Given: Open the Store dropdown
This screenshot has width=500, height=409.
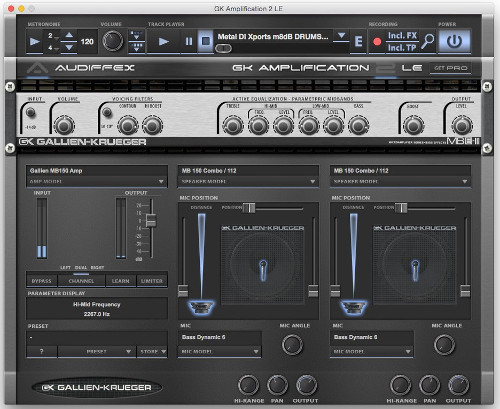Looking at the screenshot, I should 152,352.
